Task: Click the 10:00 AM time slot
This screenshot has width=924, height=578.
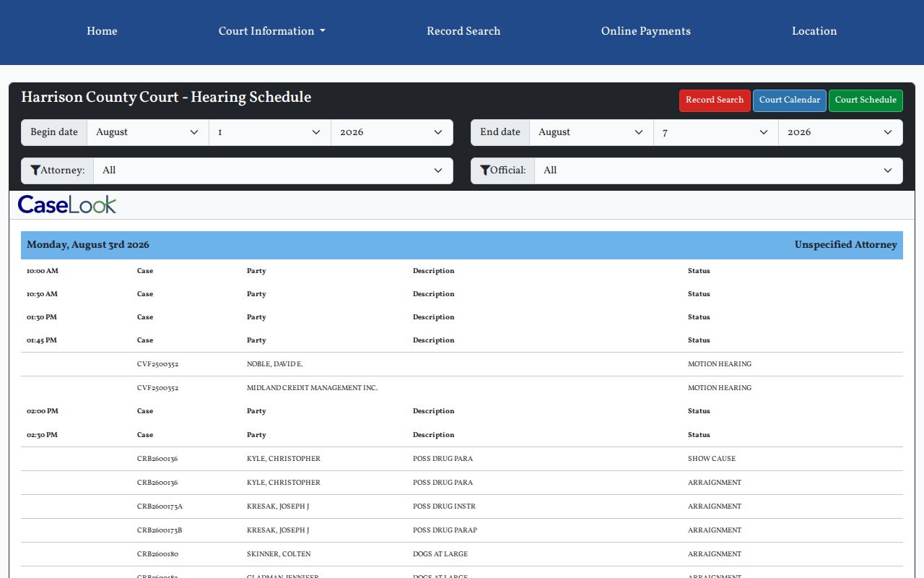Action: [42, 271]
